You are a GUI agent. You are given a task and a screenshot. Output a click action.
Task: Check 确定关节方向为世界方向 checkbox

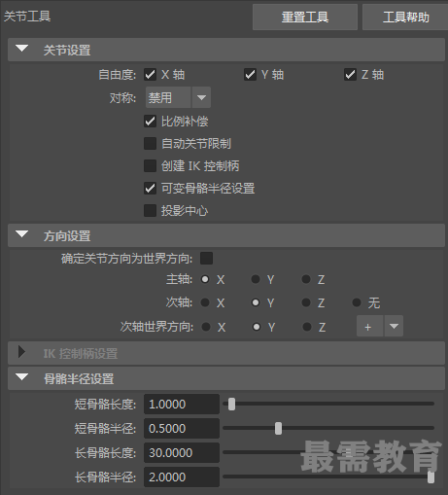tap(206, 259)
